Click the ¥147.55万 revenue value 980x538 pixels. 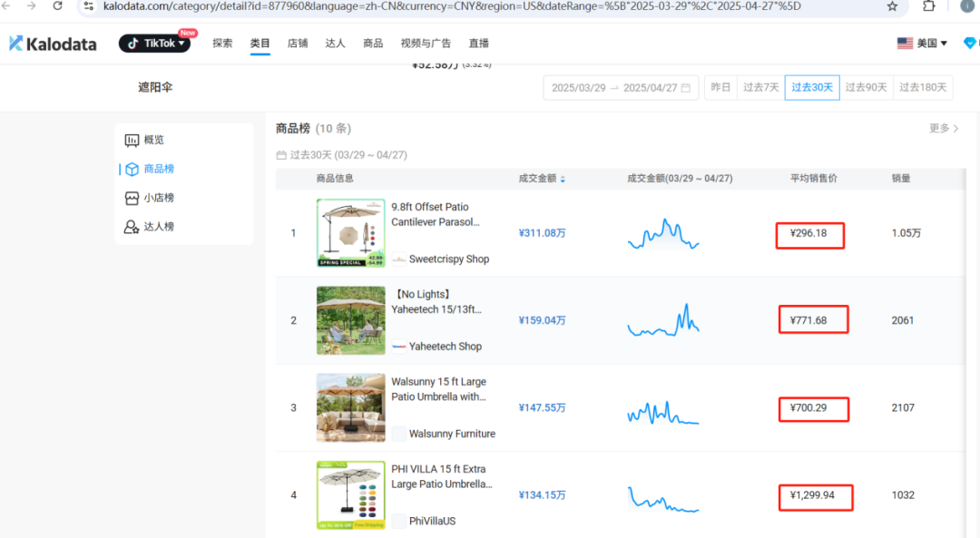[x=542, y=408]
